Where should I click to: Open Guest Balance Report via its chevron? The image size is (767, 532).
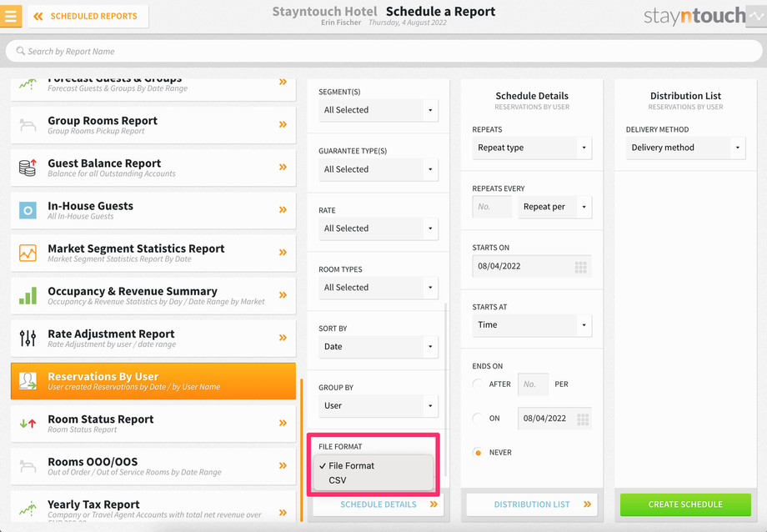[x=283, y=167]
